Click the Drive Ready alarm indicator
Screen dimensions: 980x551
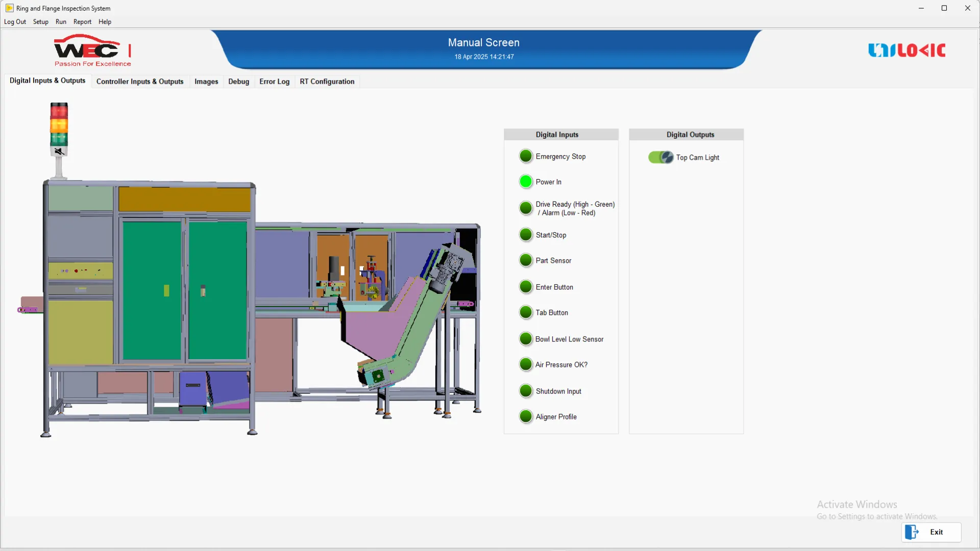526,208
